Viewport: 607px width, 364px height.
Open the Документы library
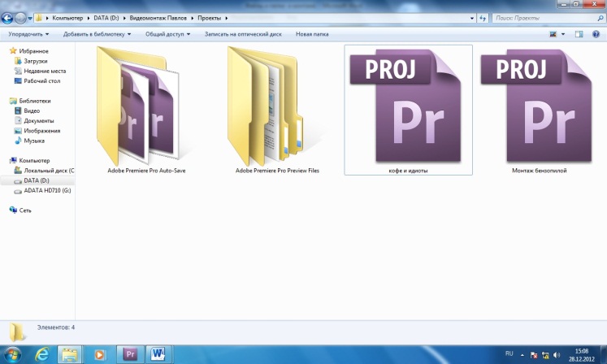(x=39, y=121)
